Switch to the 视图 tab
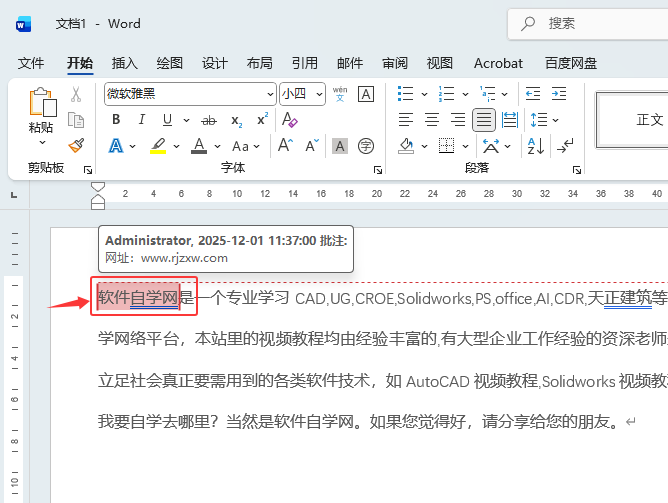Image resolution: width=668 pixels, height=503 pixels. pos(440,63)
